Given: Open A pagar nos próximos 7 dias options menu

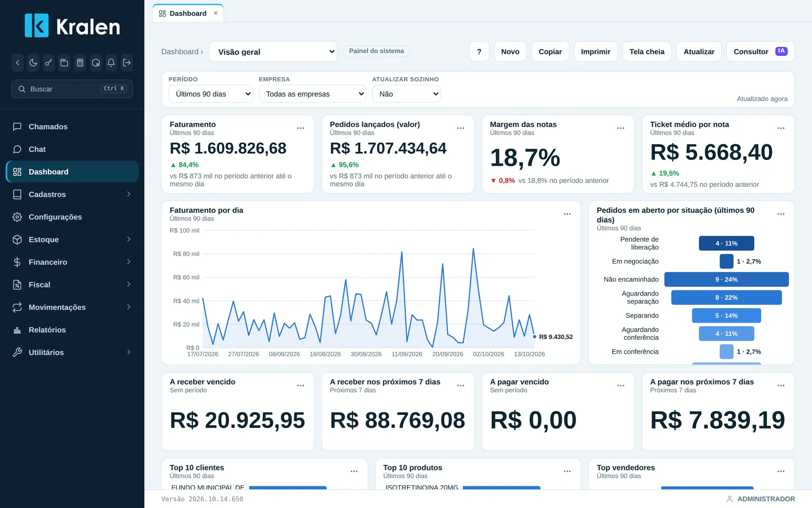Looking at the screenshot, I should [x=781, y=386].
